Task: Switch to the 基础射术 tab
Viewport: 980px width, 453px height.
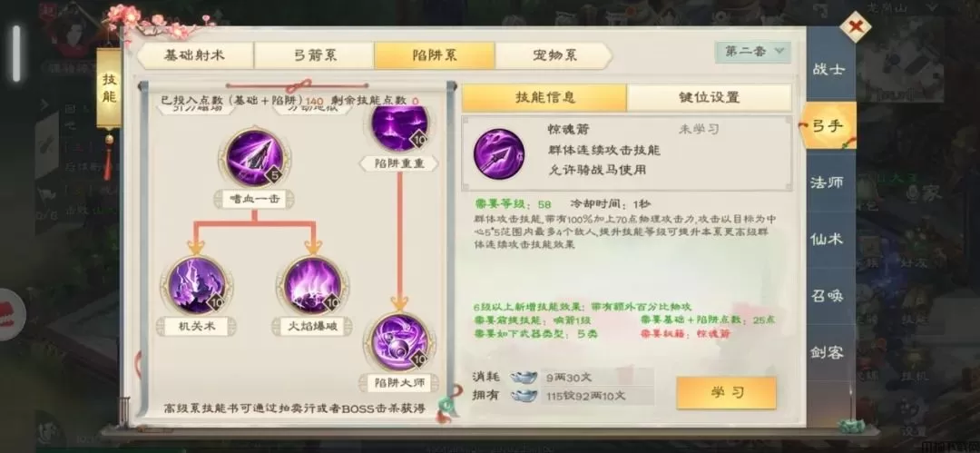Action: click(194, 55)
